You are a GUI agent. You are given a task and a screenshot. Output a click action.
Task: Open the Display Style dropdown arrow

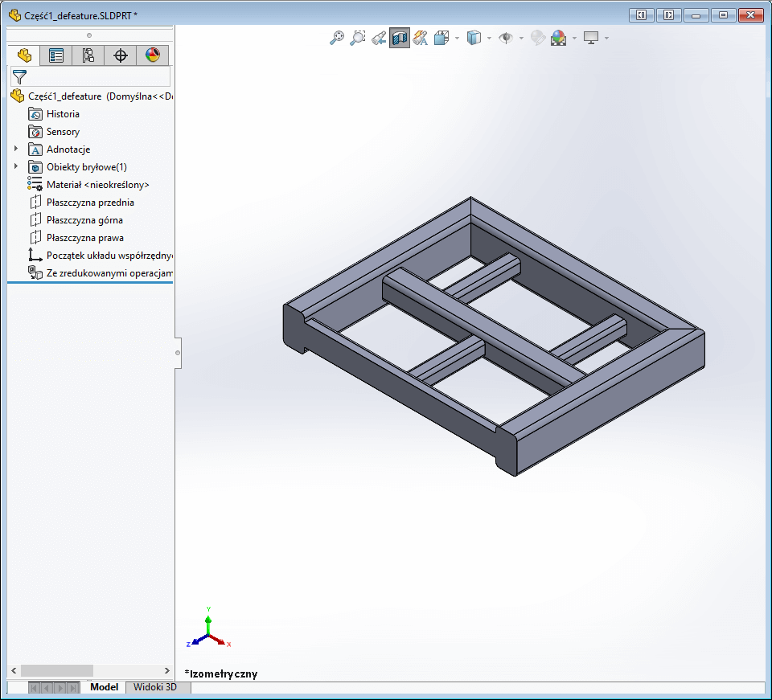click(x=487, y=38)
